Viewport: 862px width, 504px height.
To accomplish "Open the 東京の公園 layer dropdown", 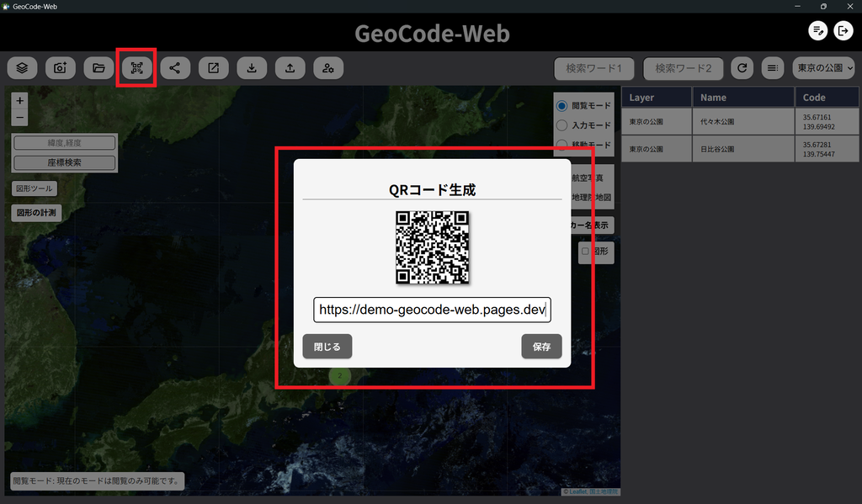I will (x=823, y=68).
